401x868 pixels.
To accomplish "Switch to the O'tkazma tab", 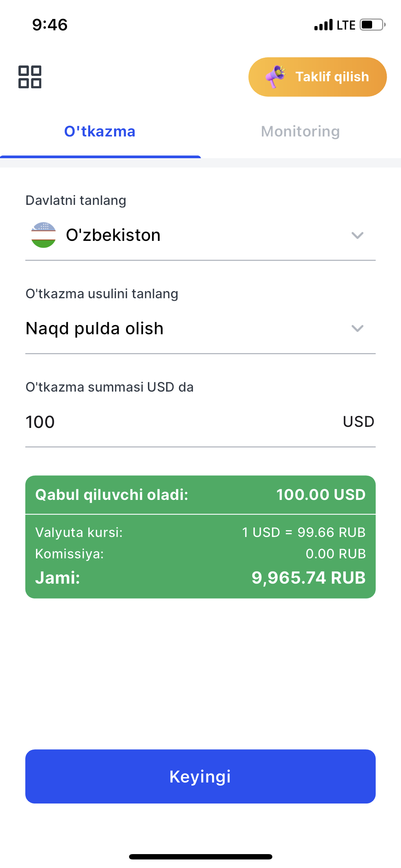I will tap(100, 131).
